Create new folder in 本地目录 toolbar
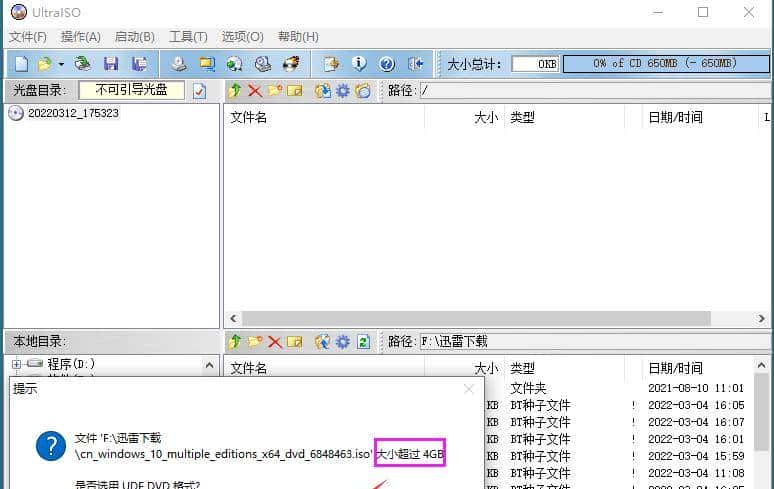The height and width of the screenshot is (489, 774). (x=255, y=341)
